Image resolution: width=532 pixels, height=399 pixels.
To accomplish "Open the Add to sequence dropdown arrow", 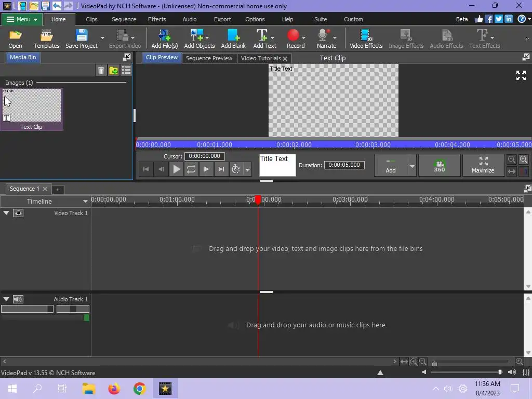I will click(x=412, y=166).
